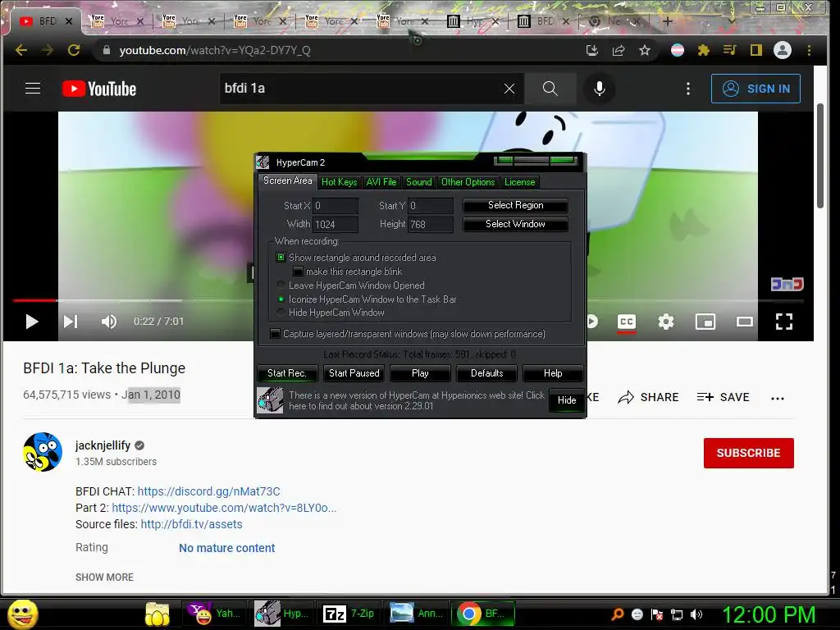Open the Other Options tab
The width and height of the screenshot is (840, 630).
tap(468, 182)
